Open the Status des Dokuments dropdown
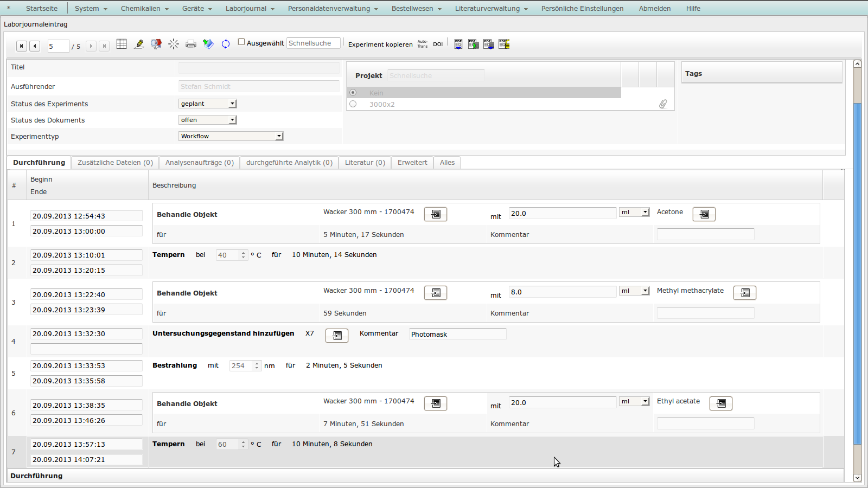The height and width of the screenshot is (488, 868). (x=208, y=120)
